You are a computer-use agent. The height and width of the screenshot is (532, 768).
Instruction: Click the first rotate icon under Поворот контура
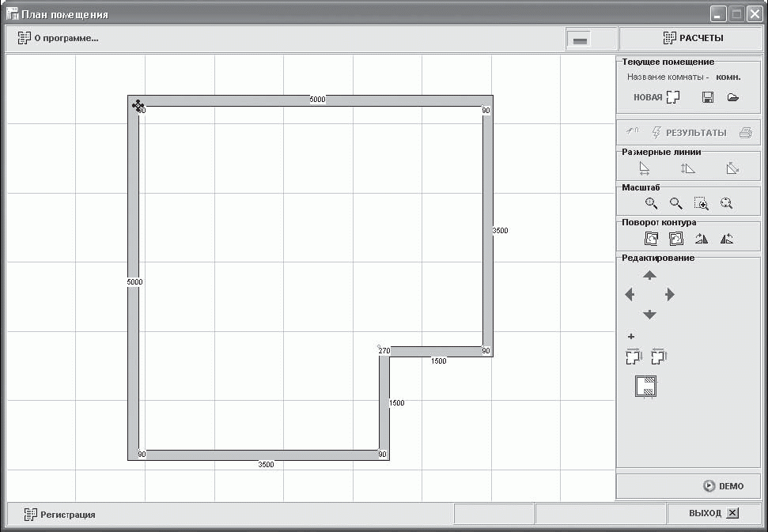[x=651, y=239]
